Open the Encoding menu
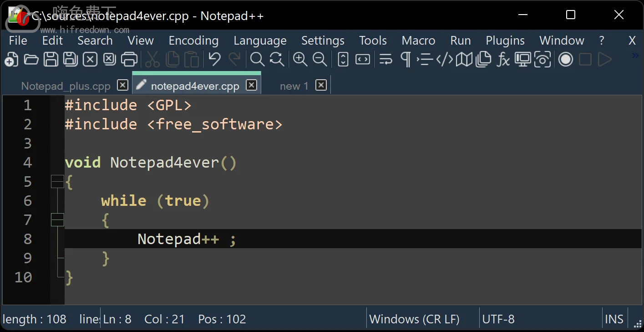 click(x=194, y=41)
